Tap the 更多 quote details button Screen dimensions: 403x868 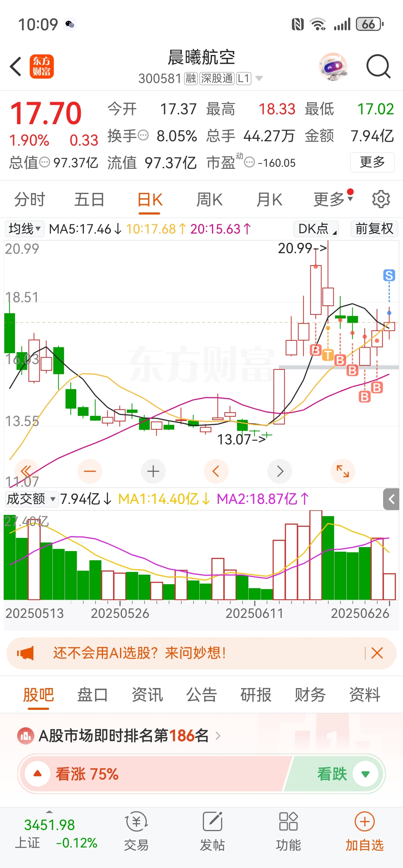(x=372, y=162)
